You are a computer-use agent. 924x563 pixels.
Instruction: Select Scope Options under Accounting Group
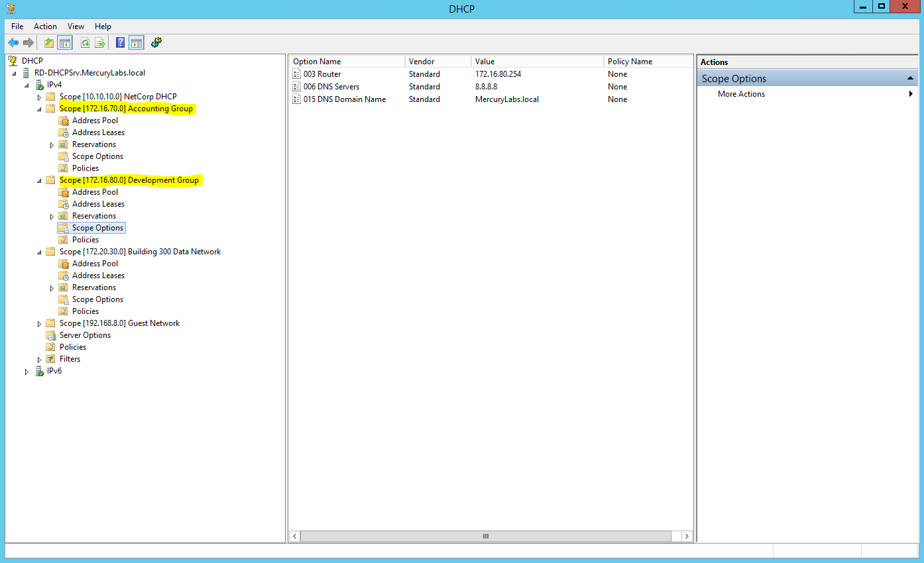[x=97, y=156]
